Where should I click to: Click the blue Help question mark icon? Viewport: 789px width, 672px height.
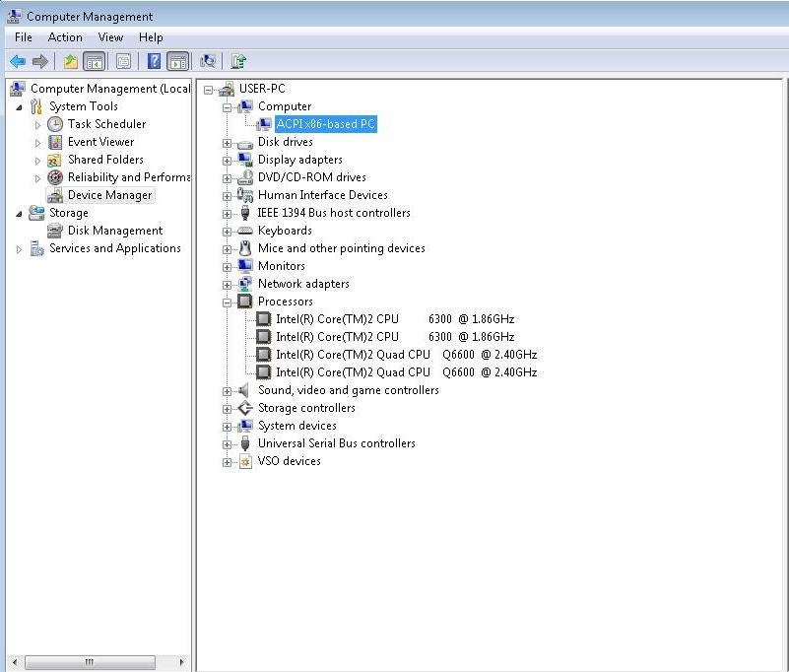(x=154, y=61)
